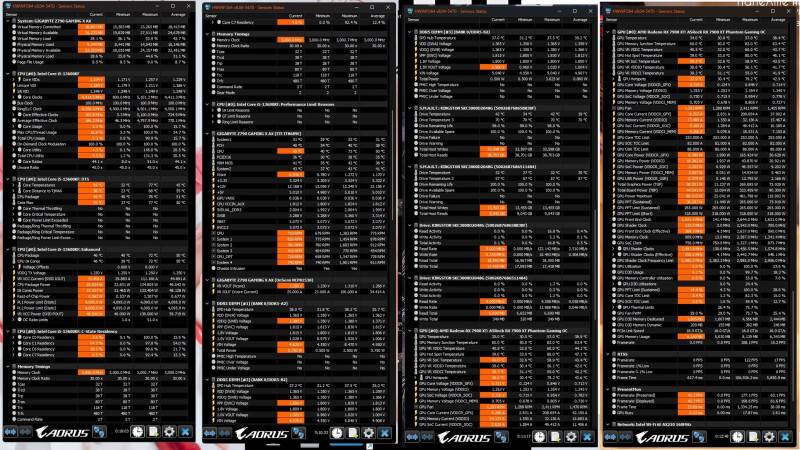
Task: Click expand-layout arrows icon in second HWiNFO window
Action: coord(210,434)
